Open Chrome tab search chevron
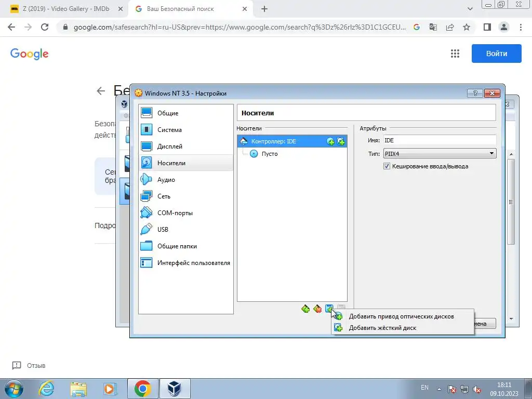 tap(470, 9)
